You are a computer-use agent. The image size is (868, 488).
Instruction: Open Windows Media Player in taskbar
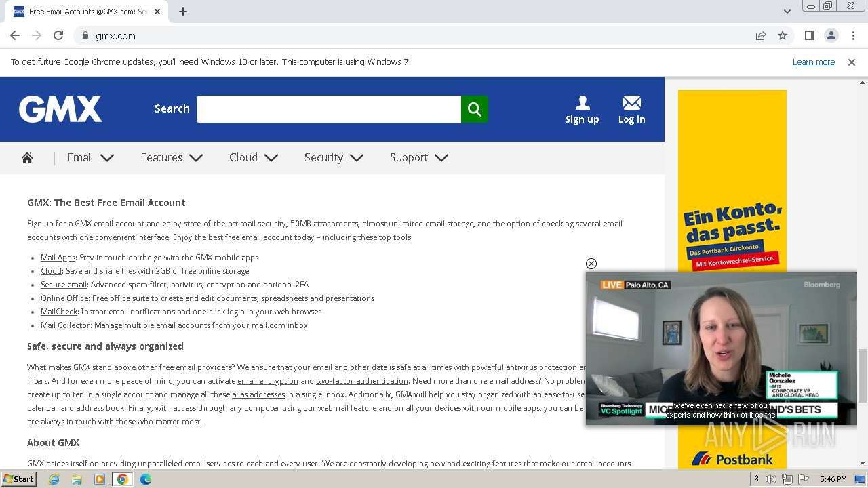(100, 479)
